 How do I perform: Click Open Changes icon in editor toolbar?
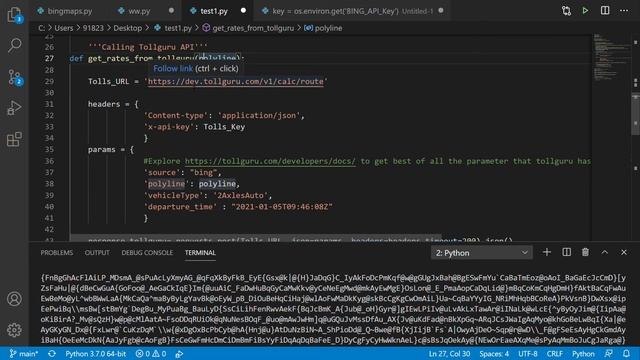566,11
